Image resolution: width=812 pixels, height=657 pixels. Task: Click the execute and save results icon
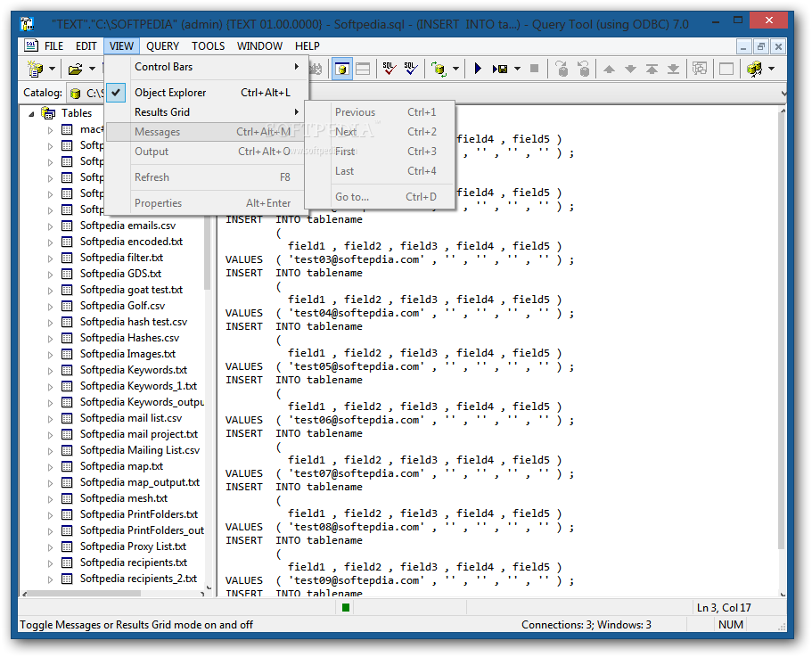[500, 69]
